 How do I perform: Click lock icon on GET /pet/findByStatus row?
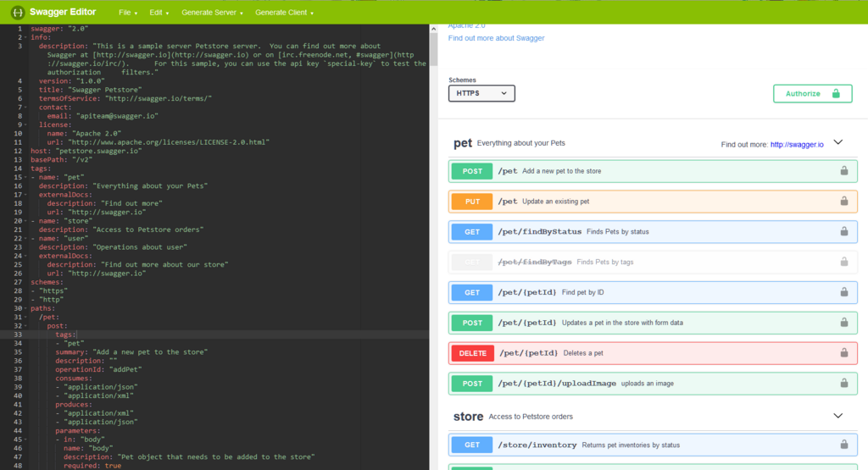[844, 232]
